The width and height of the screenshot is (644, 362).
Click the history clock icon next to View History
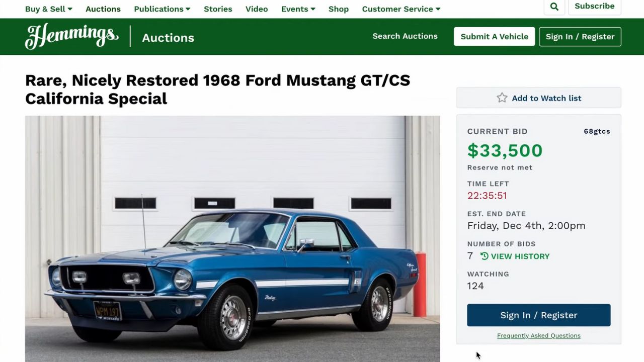[485, 256]
